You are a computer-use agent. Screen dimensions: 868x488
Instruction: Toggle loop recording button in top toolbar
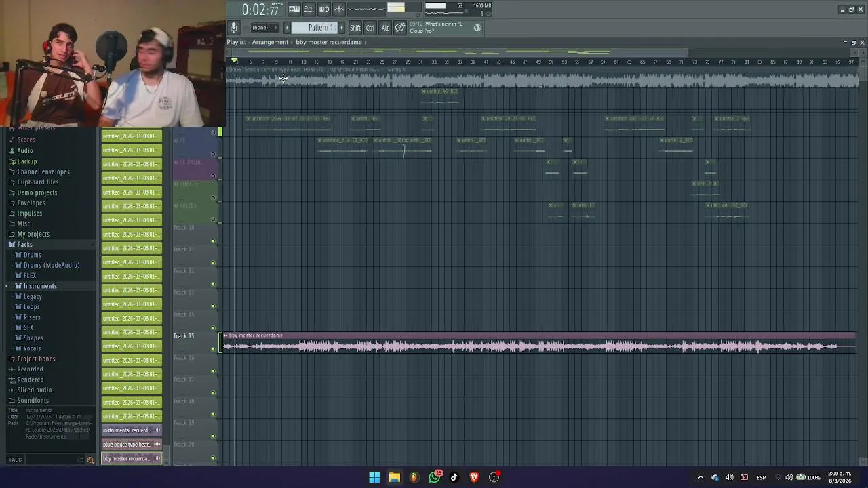323,9
